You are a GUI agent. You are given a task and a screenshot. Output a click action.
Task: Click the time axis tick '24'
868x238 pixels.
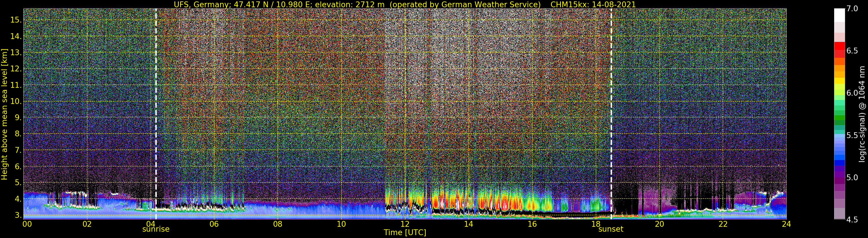[786, 224]
